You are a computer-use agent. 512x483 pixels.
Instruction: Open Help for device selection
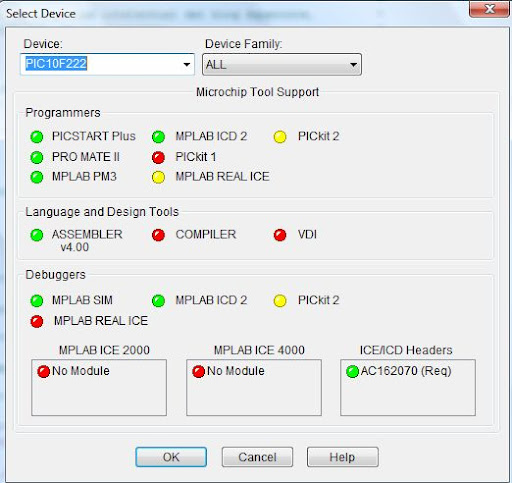click(343, 457)
